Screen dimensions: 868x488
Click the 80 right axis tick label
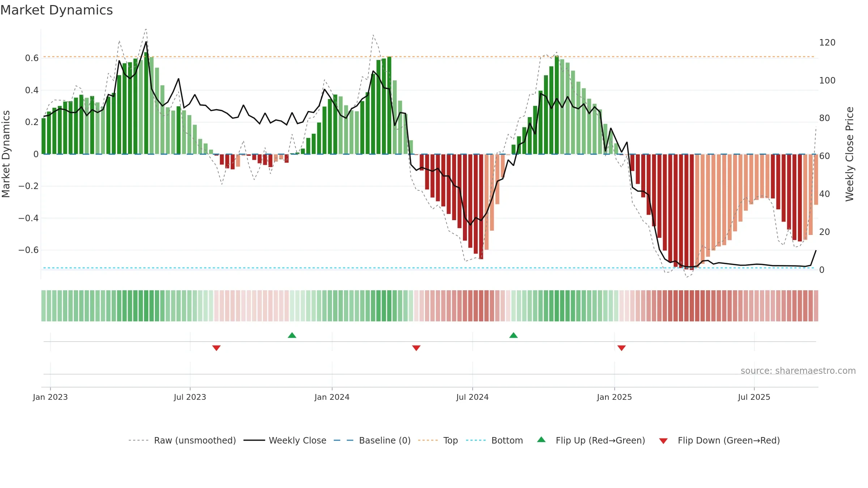pos(825,118)
